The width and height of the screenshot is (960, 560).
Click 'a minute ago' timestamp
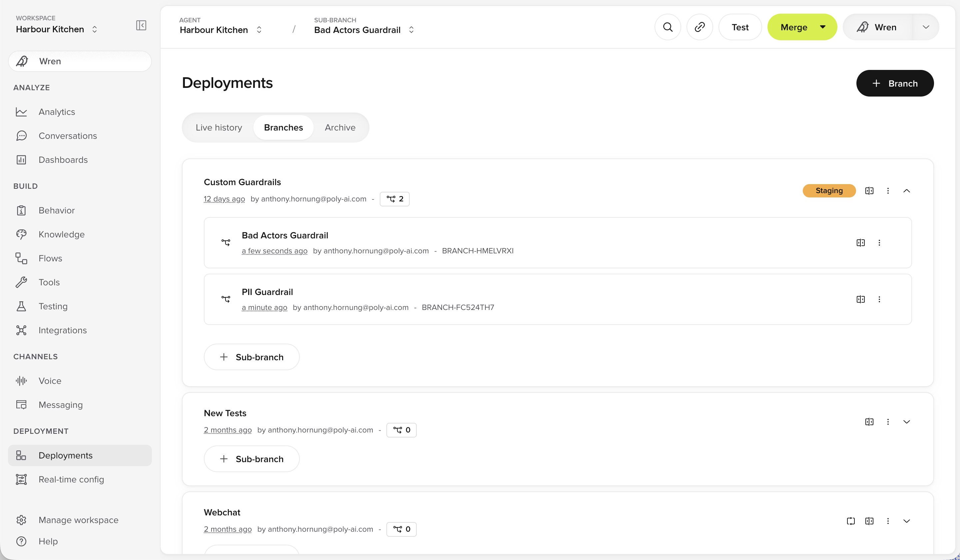[264, 308]
